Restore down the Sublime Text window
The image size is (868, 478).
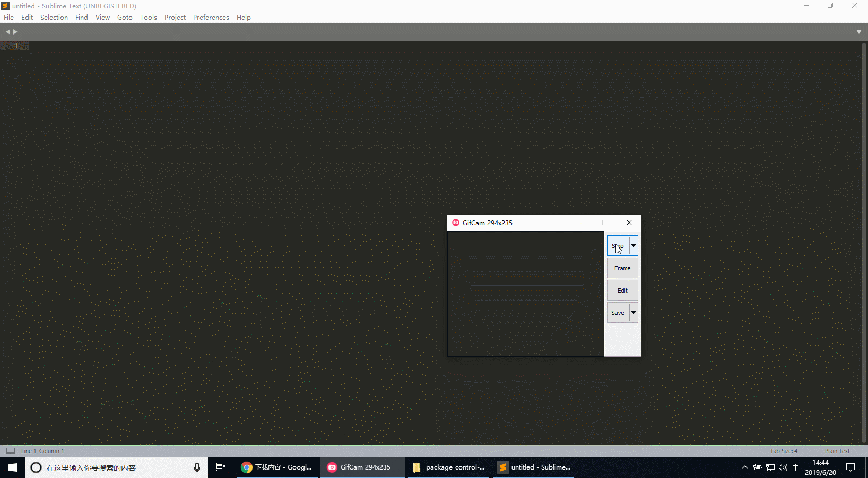[x=830, y=6]
